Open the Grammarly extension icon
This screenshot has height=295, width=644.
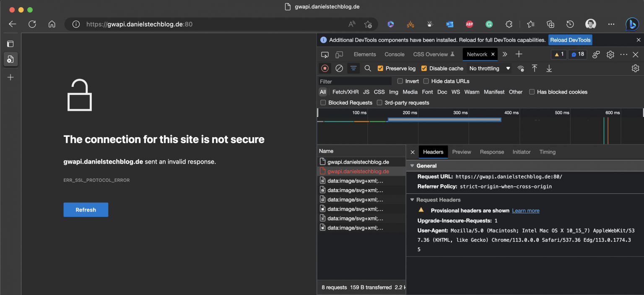click(x=489, y=24)
